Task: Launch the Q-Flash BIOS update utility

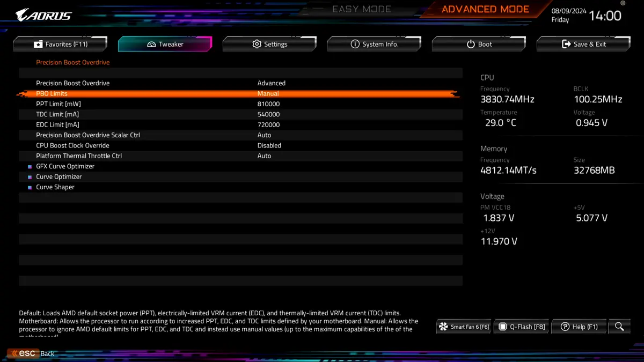Action: [x=522, y=327]
